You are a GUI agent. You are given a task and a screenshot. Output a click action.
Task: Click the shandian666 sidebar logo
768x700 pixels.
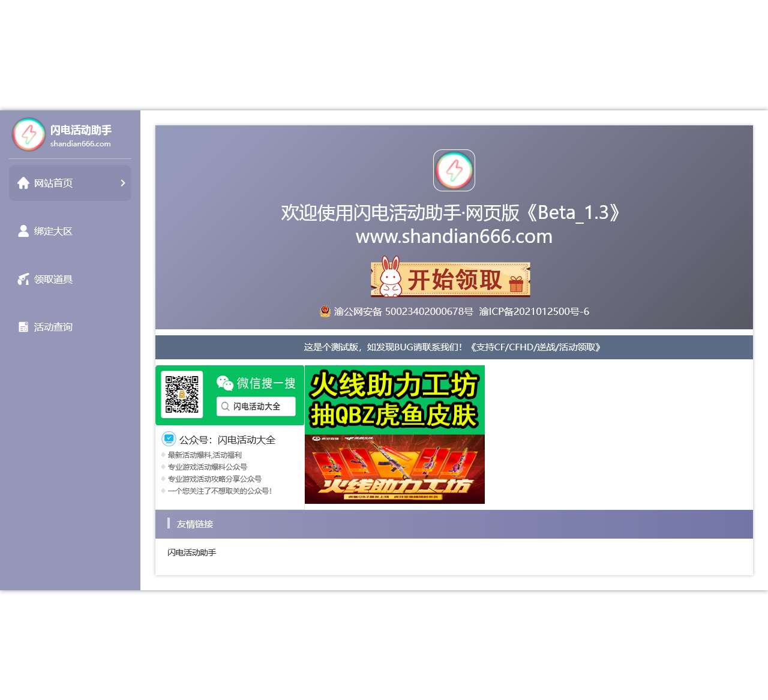pyautogui.click(x=28, y=134)
